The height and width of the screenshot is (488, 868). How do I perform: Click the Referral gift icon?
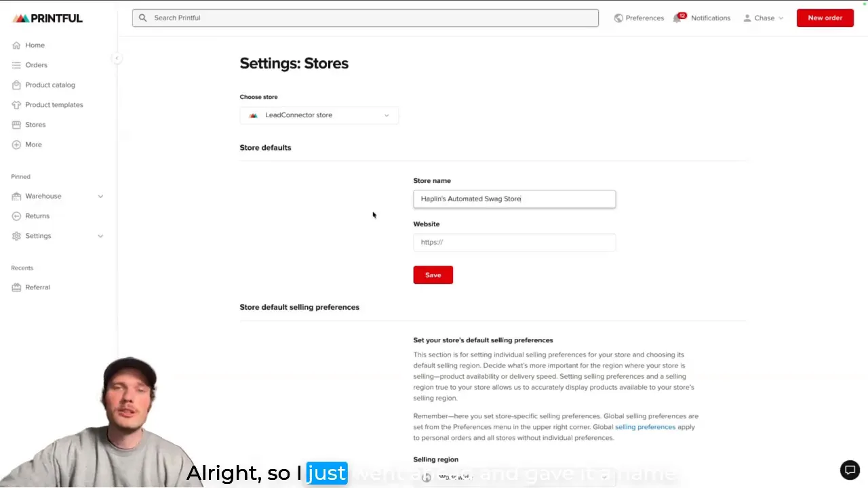point(16,287)
